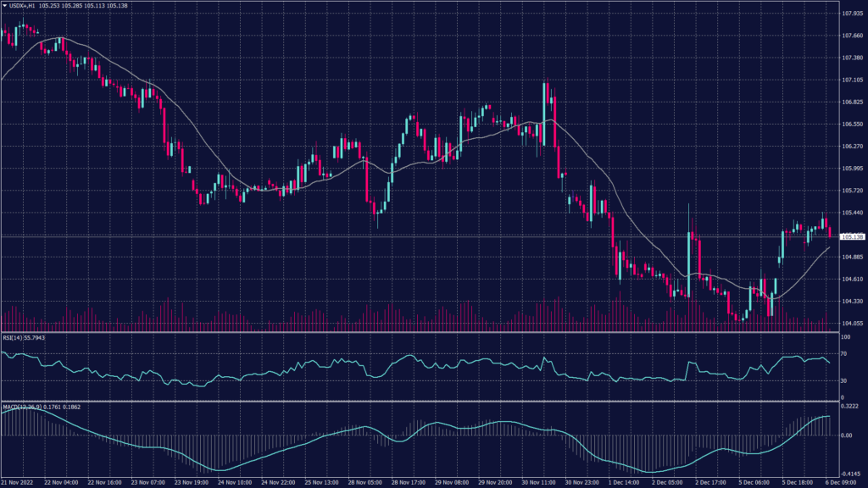Image resolution: width=868 pixels, height=488 pixels.
Task: Click the 106.550 price scale label
Action: click(852, 125)
